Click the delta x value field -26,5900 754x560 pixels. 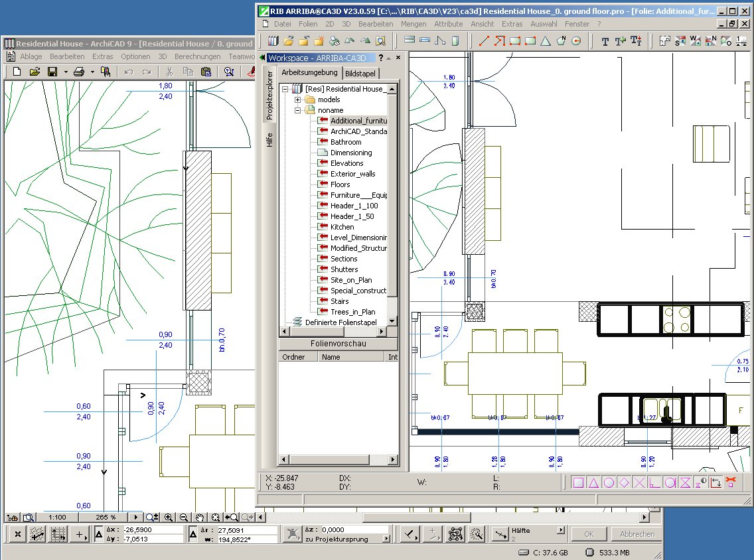tap(153, 529)
